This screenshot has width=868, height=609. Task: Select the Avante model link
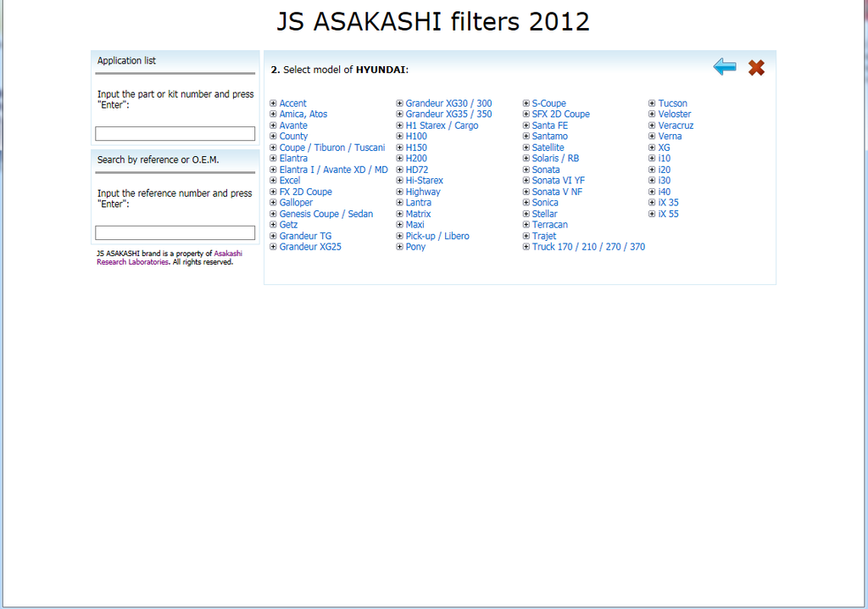[x=293, y=126]
